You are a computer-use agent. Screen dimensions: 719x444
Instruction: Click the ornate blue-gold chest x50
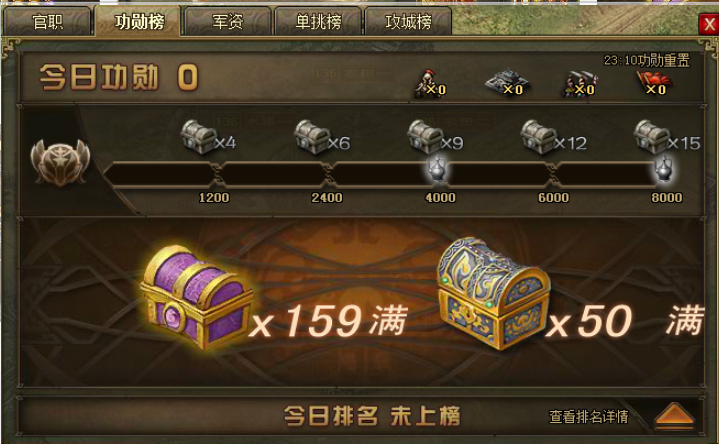[x=494, y=293]
